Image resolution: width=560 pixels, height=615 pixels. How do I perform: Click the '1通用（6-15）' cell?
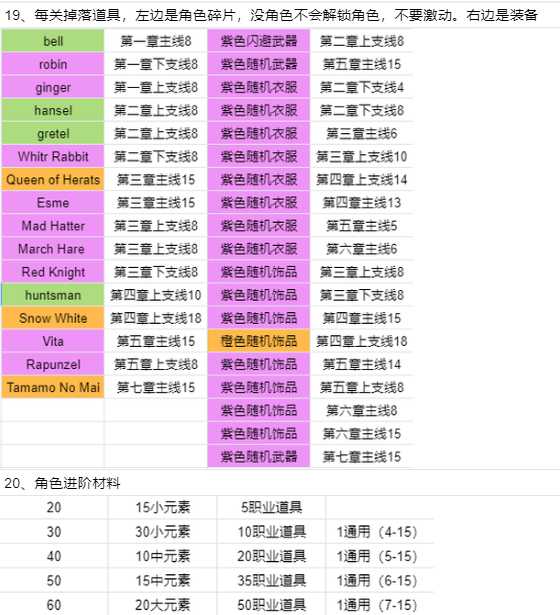point(380,580)
